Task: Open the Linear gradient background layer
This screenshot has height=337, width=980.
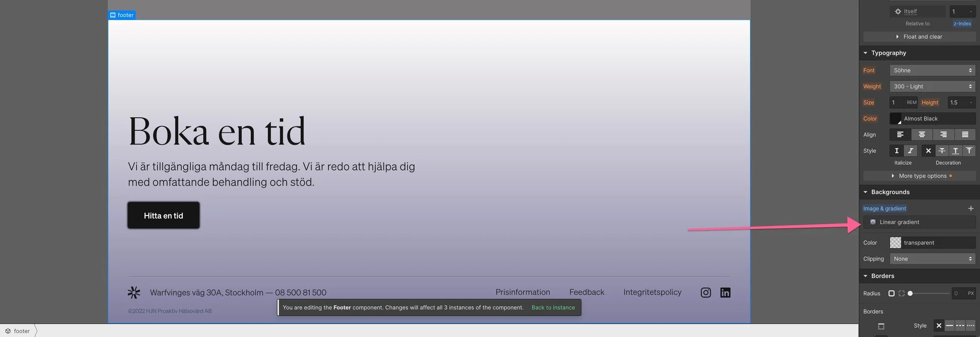Action: (x=919, y=222)
